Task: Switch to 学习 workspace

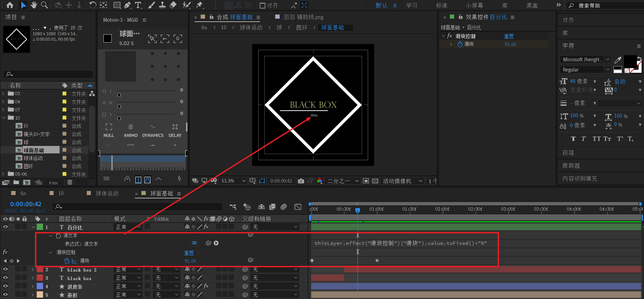Action: [x=412, y=5]
